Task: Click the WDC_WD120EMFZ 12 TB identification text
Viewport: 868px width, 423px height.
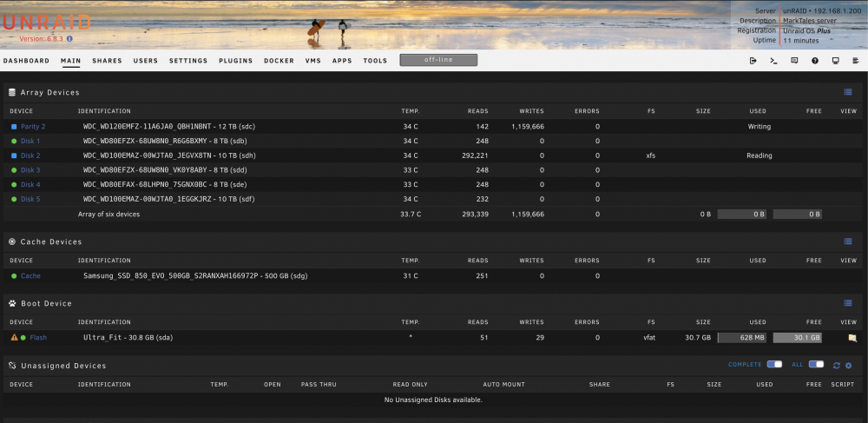Action: 169,127
